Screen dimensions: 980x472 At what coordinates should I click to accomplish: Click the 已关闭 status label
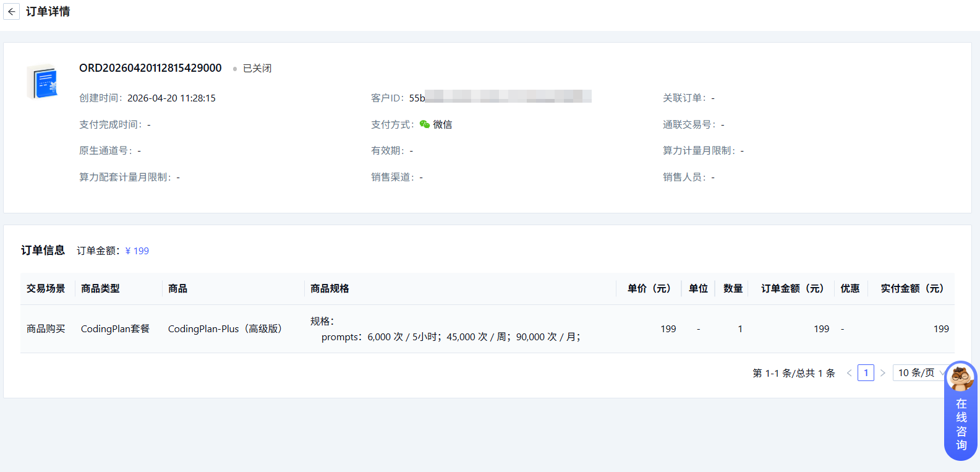pos(257,68)
